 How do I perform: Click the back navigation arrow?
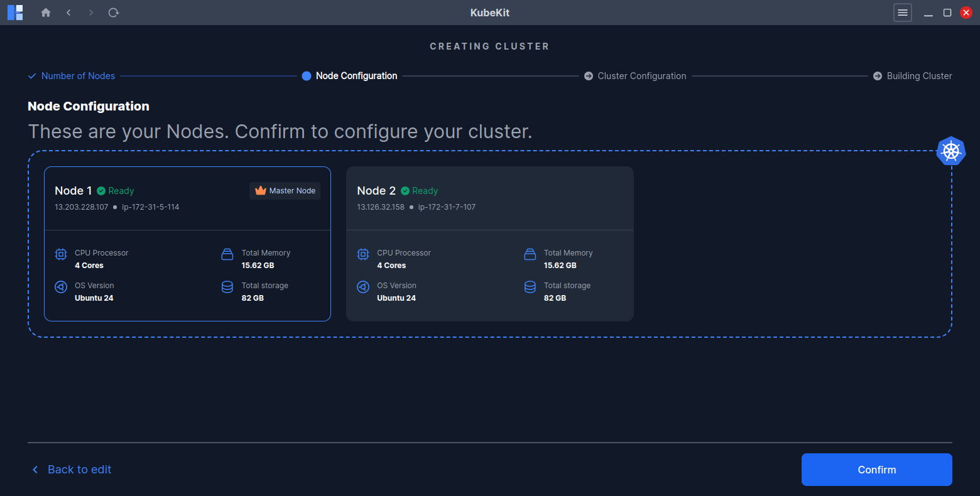(x=68, y=12)
